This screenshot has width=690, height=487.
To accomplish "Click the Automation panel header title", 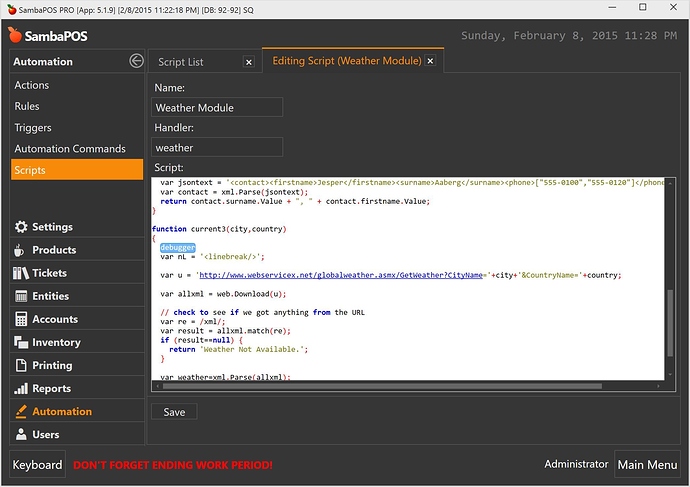I will (43, 62).
